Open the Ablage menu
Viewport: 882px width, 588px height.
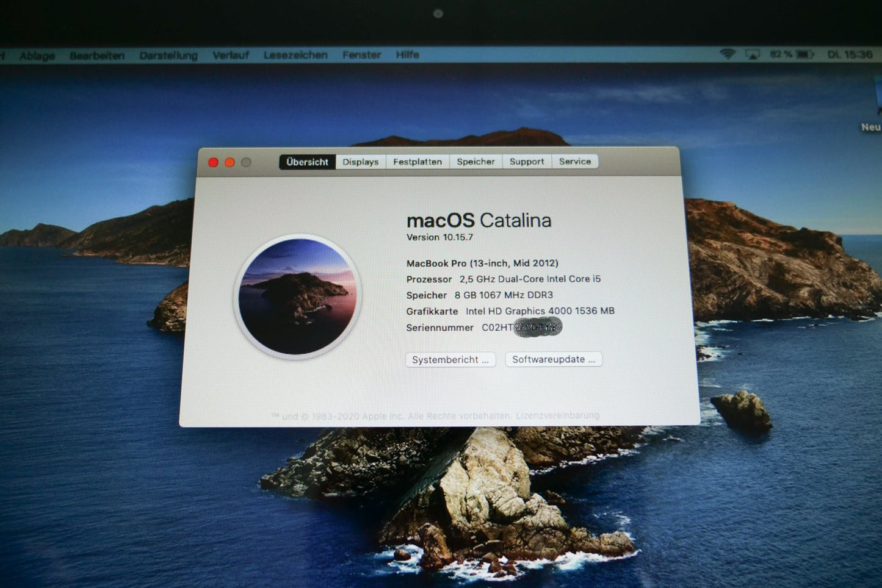(x=37, y=56)
